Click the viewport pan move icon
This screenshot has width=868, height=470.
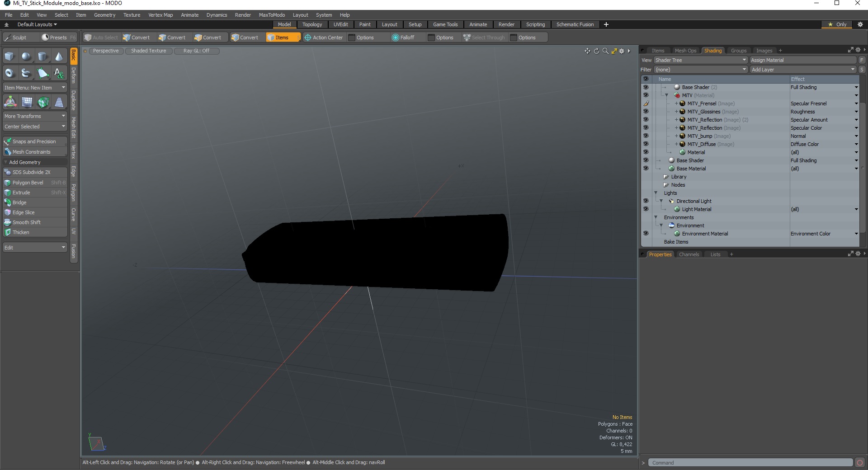pos(587,51)
